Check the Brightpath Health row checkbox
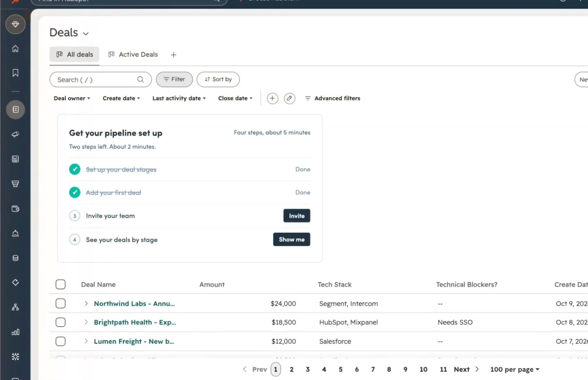The image size is (588, 380). click(x=60, y=322)
